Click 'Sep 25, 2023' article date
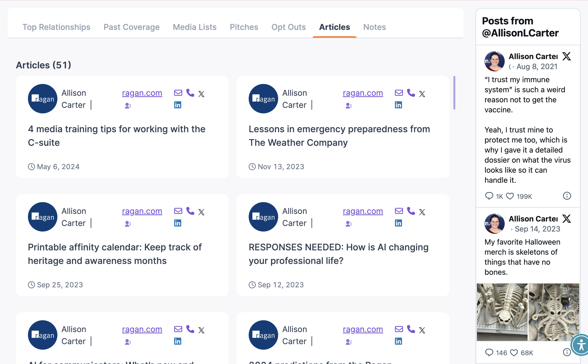Image resolution: width=588 pixels, height=364 pixels. (60, 285)
